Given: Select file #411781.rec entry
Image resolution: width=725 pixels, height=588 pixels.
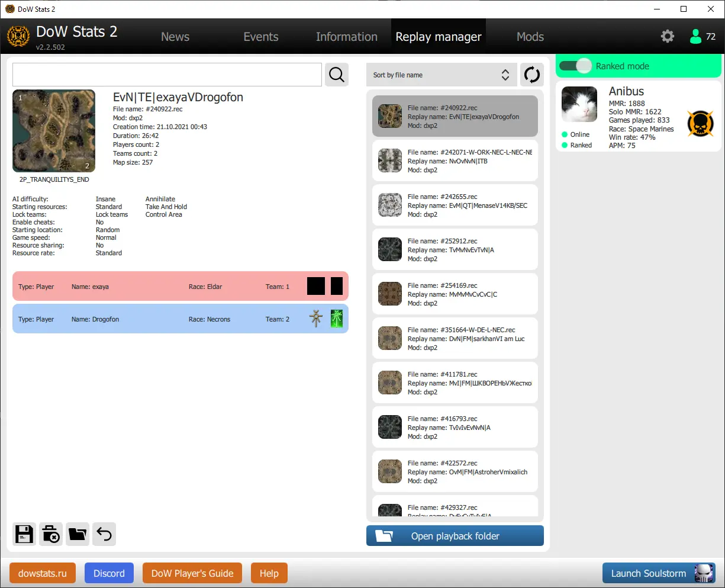Looking at the screenshot, I should 455,383.
